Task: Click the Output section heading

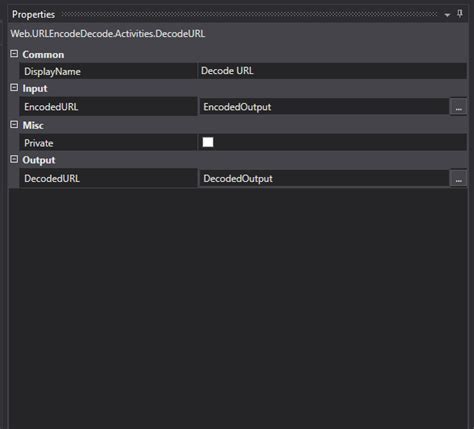Action: (39, 160)
